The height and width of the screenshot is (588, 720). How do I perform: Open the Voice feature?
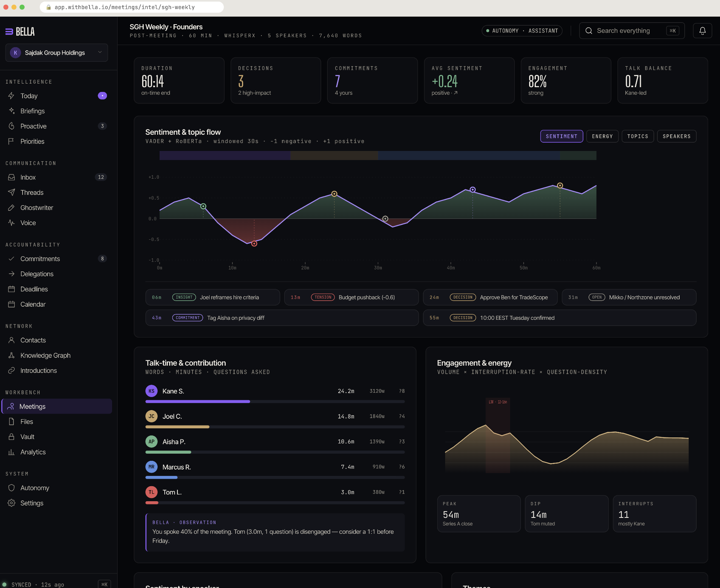[x=28, y=223]
